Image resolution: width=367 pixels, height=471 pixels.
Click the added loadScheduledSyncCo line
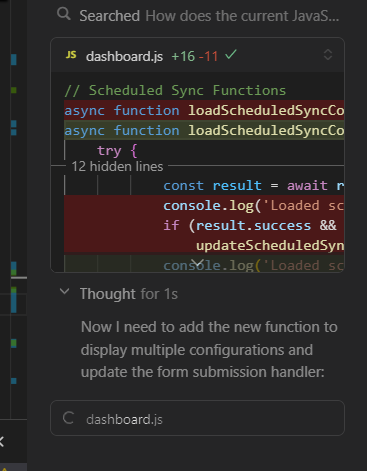coord(204,130)
